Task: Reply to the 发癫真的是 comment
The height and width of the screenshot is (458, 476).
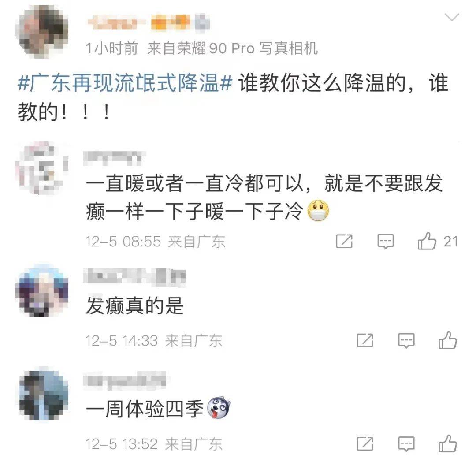Action: 406,340
